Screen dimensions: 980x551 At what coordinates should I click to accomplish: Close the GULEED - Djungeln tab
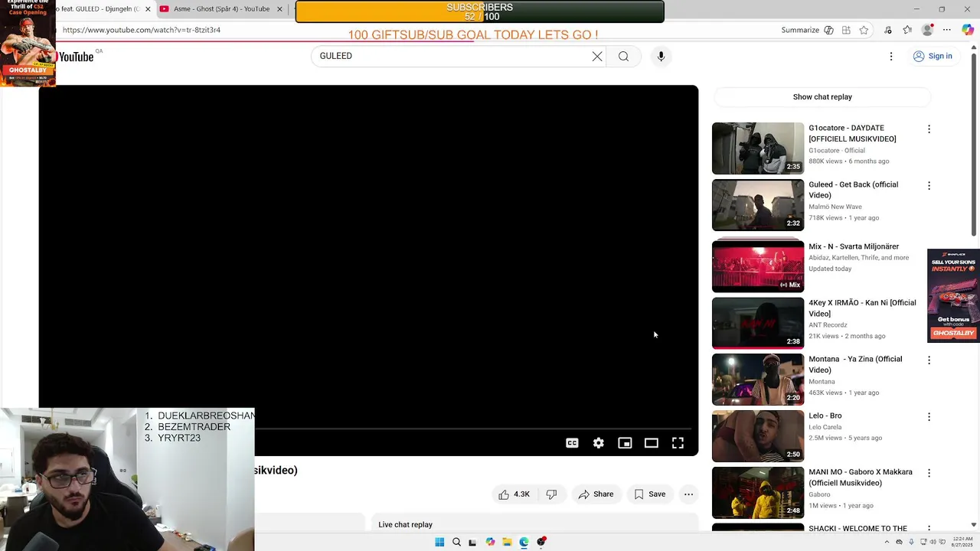[x=148, y=9]
